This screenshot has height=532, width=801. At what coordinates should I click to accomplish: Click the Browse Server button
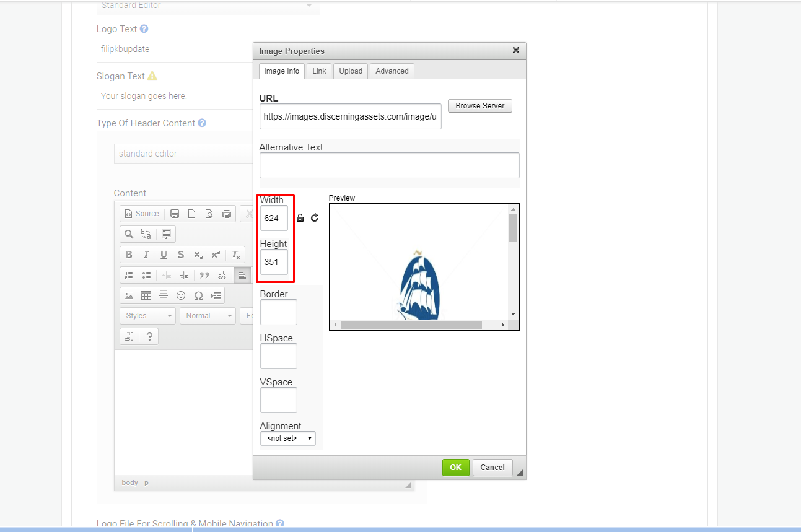click(x=479, y=105)
